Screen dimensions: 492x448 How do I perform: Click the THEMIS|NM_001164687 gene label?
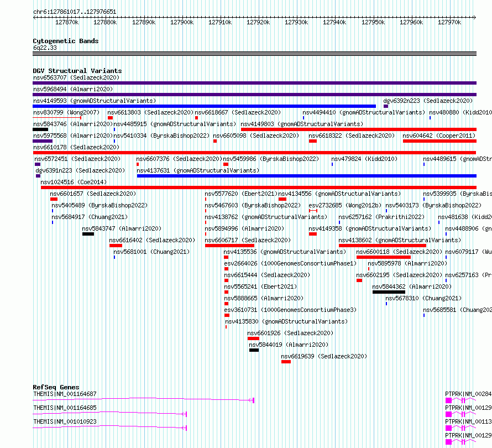65,394
